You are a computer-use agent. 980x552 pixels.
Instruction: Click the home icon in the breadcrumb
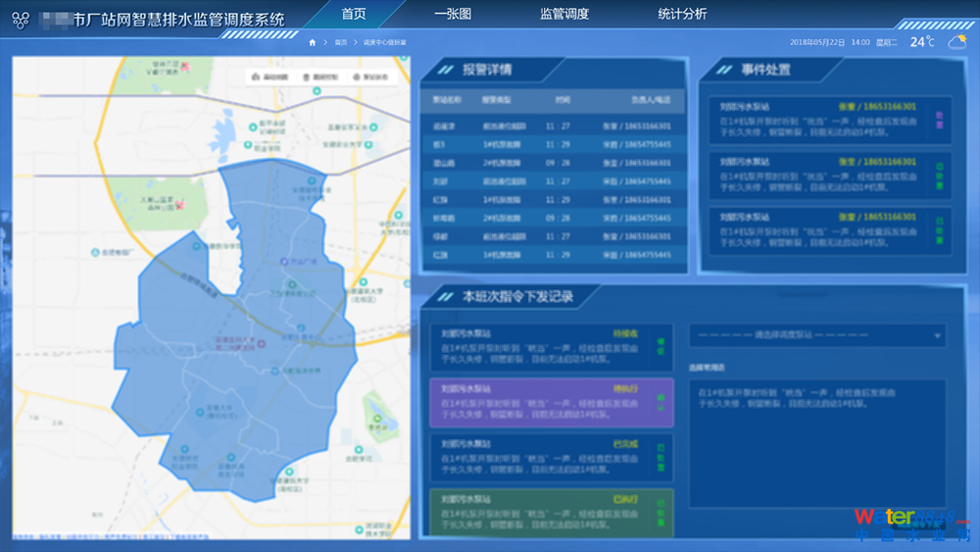tap(313, 43)
